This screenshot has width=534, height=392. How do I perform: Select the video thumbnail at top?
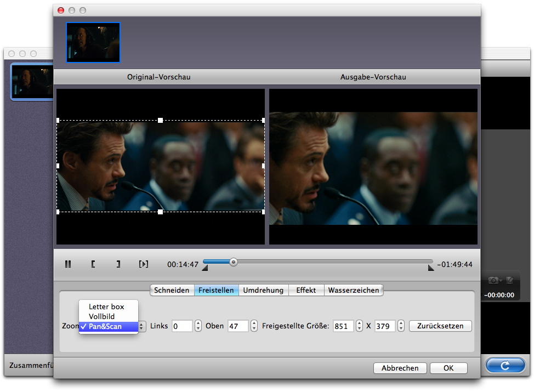93,42
